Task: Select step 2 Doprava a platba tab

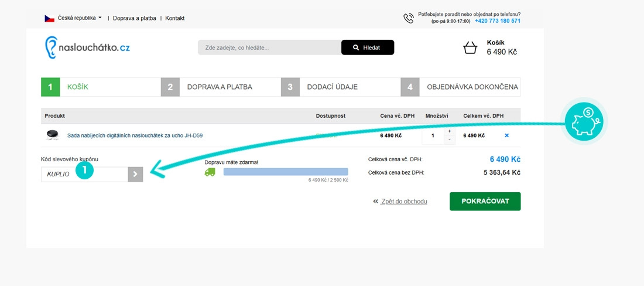Action: click(221, 87)
